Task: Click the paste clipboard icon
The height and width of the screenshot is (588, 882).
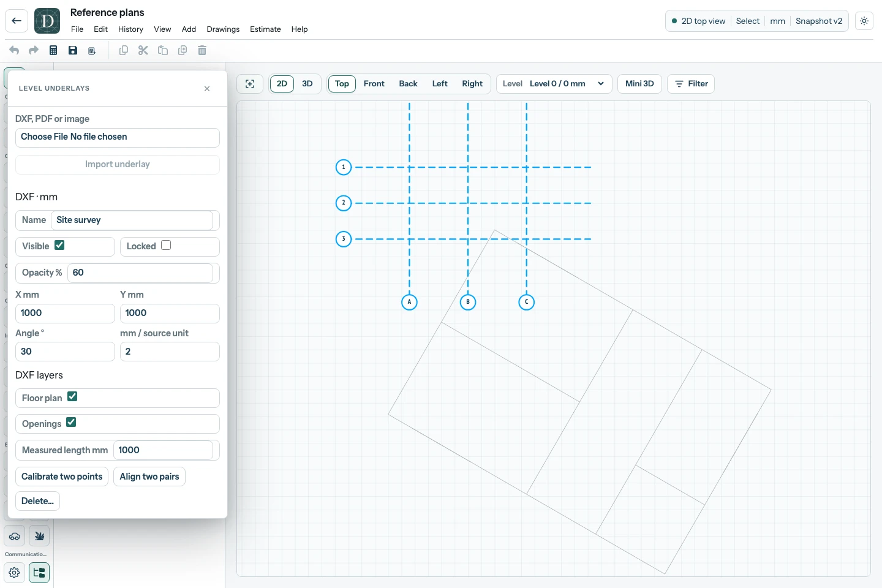Action: 163,50
